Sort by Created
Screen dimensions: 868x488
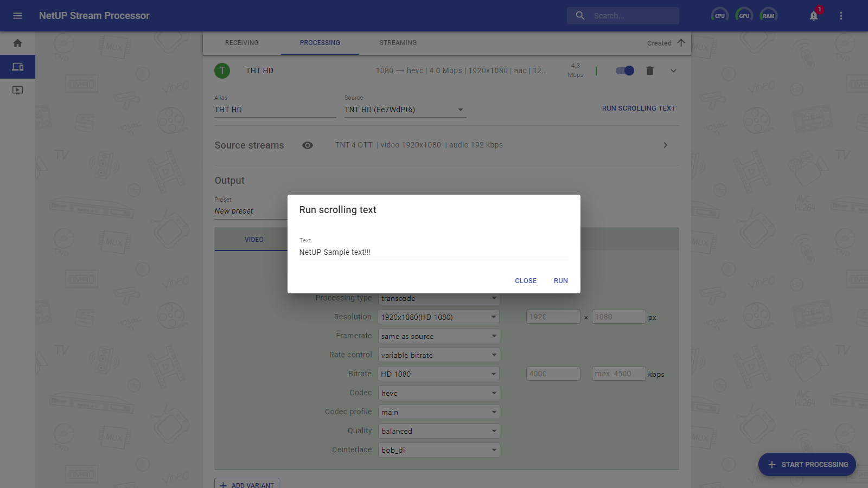click(659, 43)
